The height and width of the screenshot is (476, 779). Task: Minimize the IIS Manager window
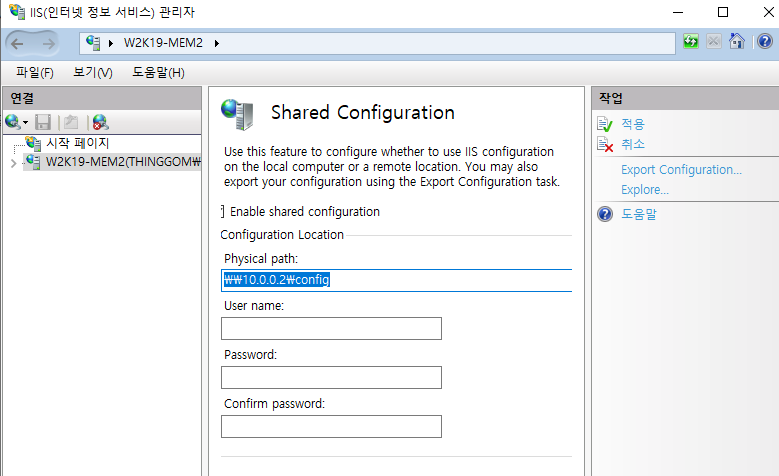[x=678, y=12]
